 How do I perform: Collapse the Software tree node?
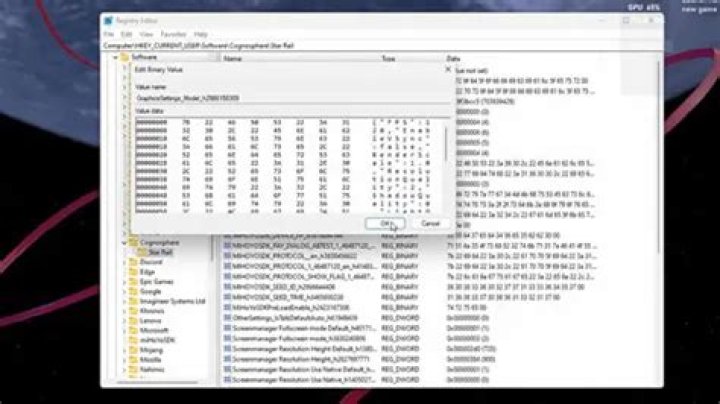pos(116,57)
